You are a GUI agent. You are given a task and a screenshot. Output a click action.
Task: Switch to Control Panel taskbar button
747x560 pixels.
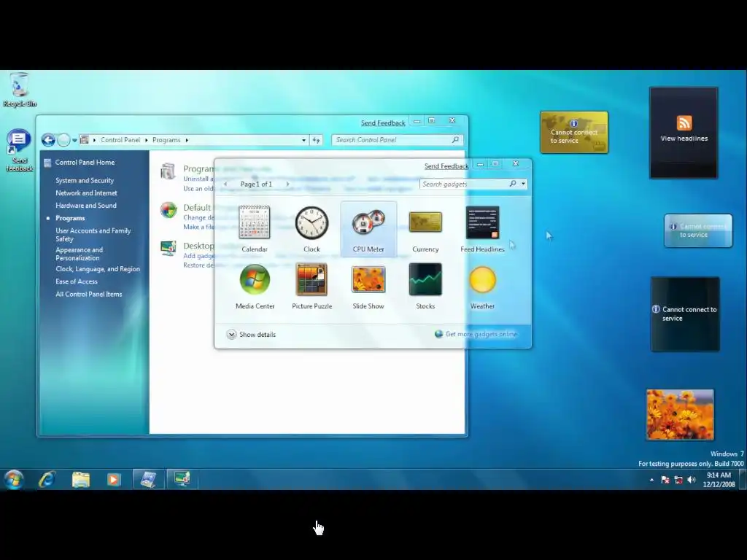pos(148,479)
